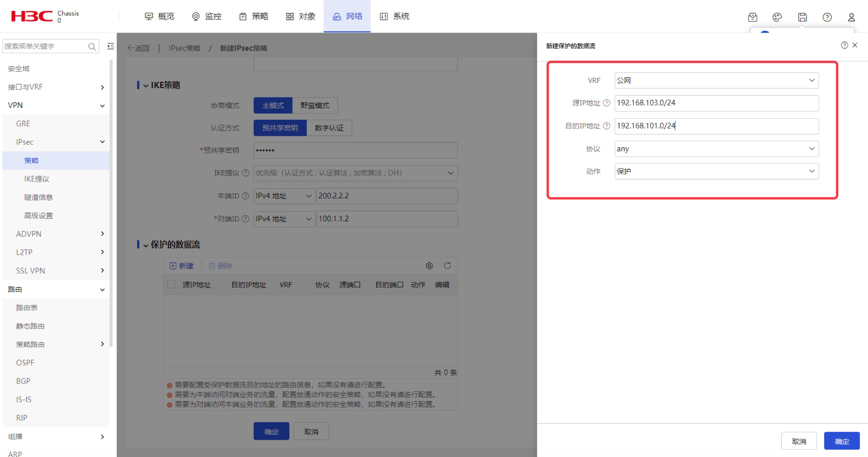Open the header help question-mark icon
This screenshot has height=457, width=868.
(827, 17)
